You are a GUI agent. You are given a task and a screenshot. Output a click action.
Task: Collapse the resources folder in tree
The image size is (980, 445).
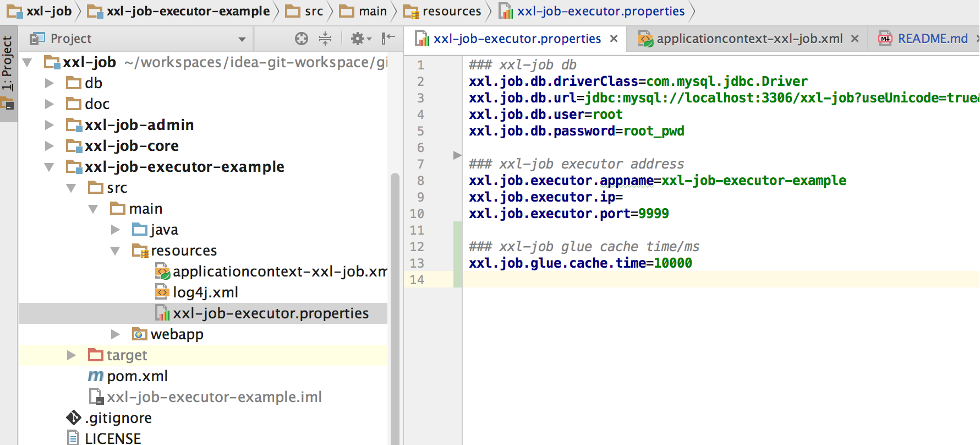(x=116, y=251)
